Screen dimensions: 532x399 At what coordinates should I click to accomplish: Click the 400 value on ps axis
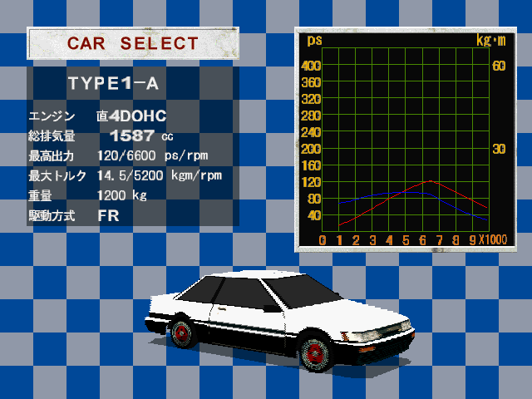[312, 66]
